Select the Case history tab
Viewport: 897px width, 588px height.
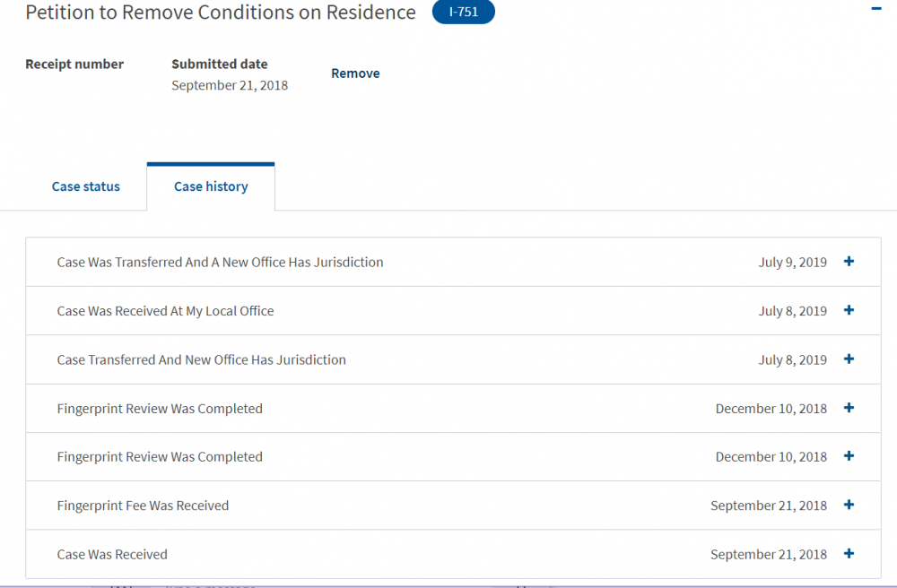(x=211, y=186)
